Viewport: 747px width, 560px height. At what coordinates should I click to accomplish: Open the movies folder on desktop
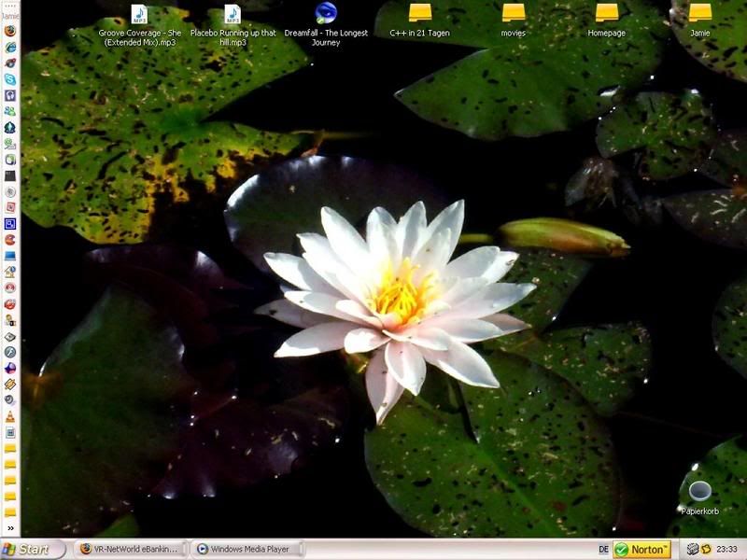pyautogui.click(x=513, y=13)
